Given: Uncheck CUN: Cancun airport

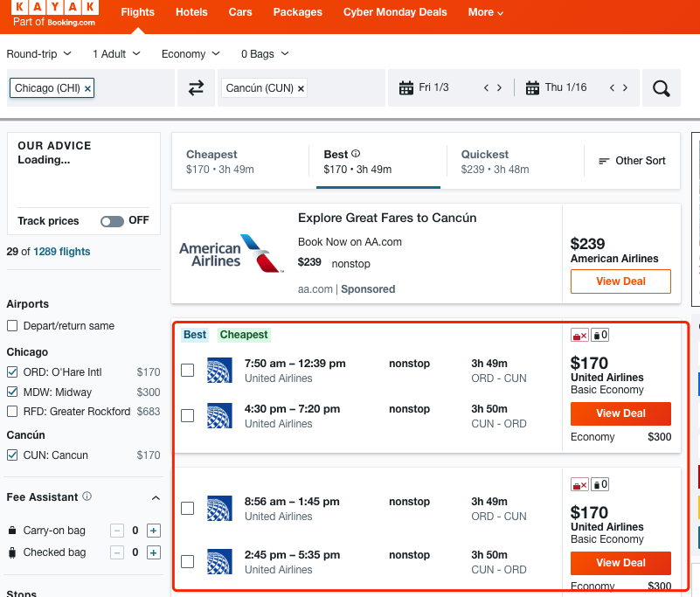Looking at the screenshot, I should point(12,455).
